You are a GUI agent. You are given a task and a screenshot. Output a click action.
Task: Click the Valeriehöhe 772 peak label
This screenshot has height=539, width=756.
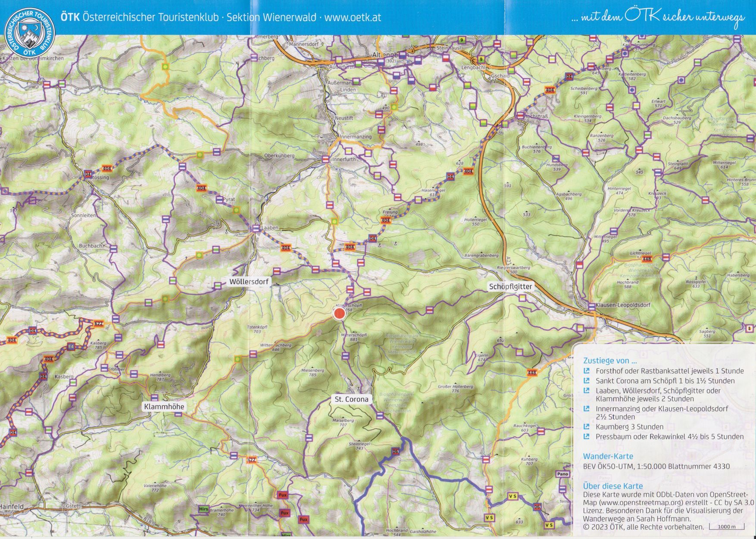coord(155,488)
